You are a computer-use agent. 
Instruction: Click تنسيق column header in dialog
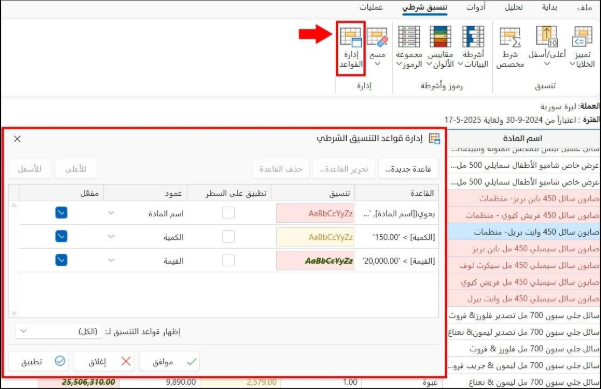[313, 193]
